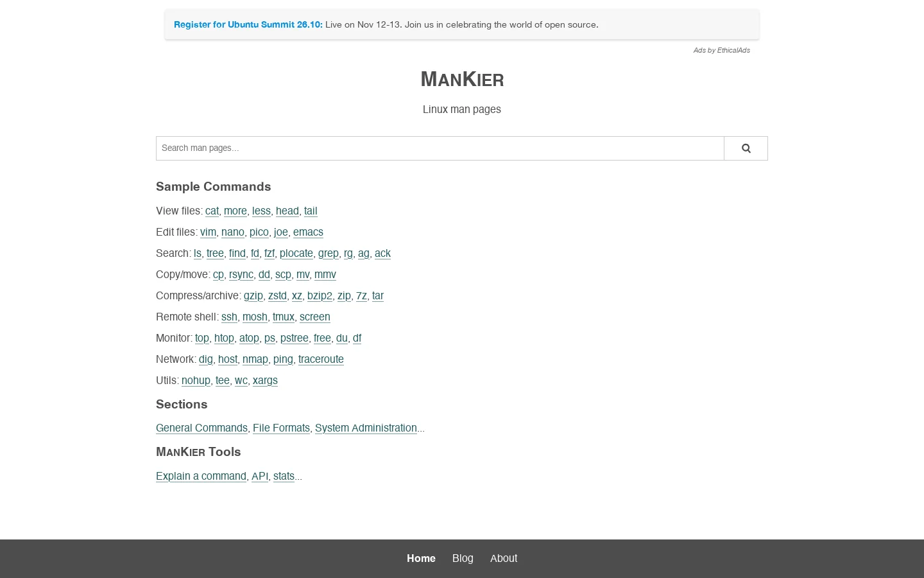Click the magnifying glass search button

(746, 148)
